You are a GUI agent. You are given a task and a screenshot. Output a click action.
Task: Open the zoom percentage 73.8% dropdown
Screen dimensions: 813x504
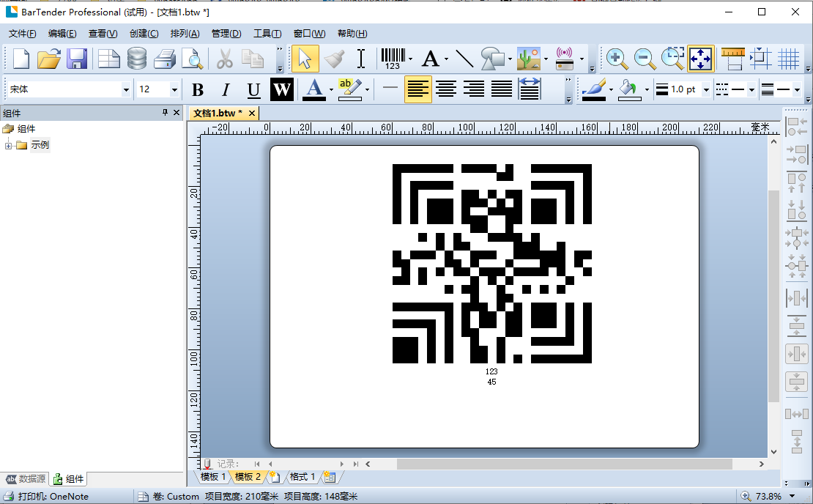point(792,496)
